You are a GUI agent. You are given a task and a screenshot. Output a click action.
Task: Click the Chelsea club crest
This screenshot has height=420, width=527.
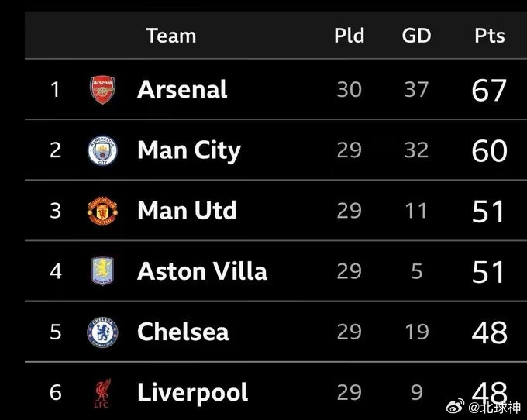point(102,332)
